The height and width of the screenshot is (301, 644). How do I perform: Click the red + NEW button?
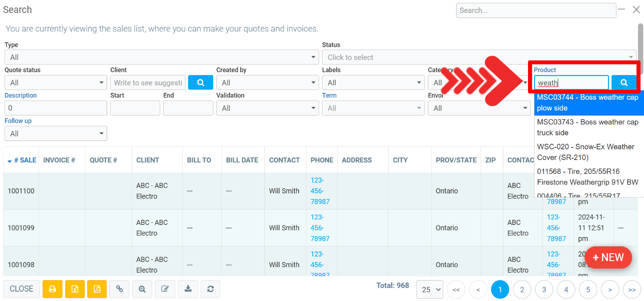608,257
